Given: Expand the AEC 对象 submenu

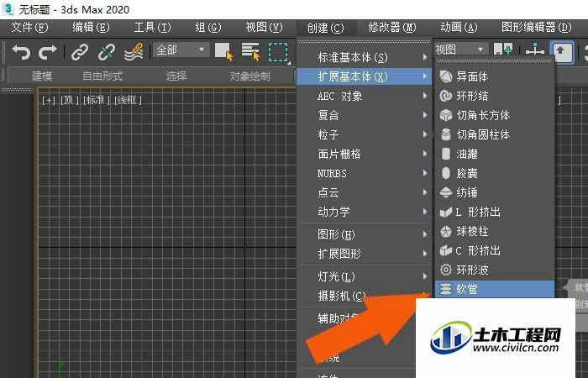Looking at the screenshot, I should pyautogui.click(x=364, y=96).
